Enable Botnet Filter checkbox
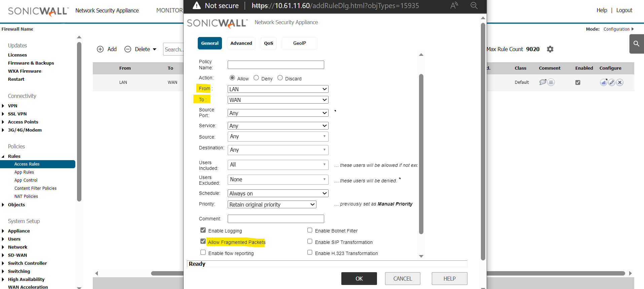Image resolution: width=644 pixels, height=289 pixels. [x=310, y=230]
